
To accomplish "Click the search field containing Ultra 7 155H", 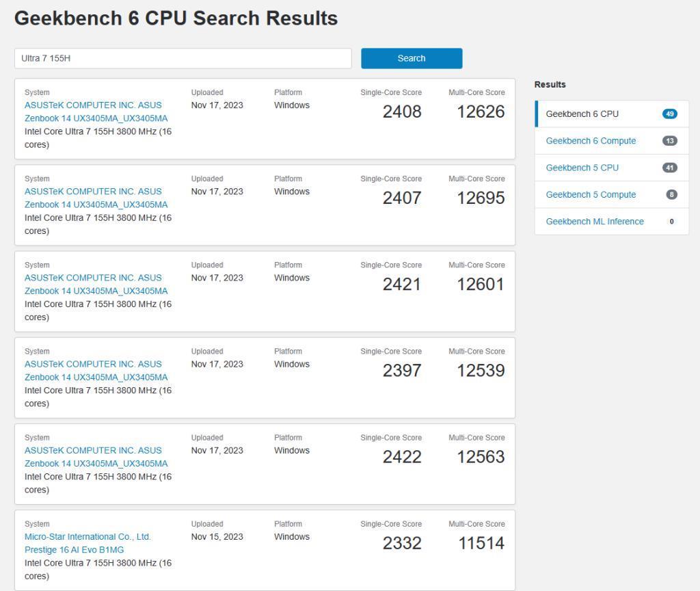I will pyautogui.click(x=183, y=58).
